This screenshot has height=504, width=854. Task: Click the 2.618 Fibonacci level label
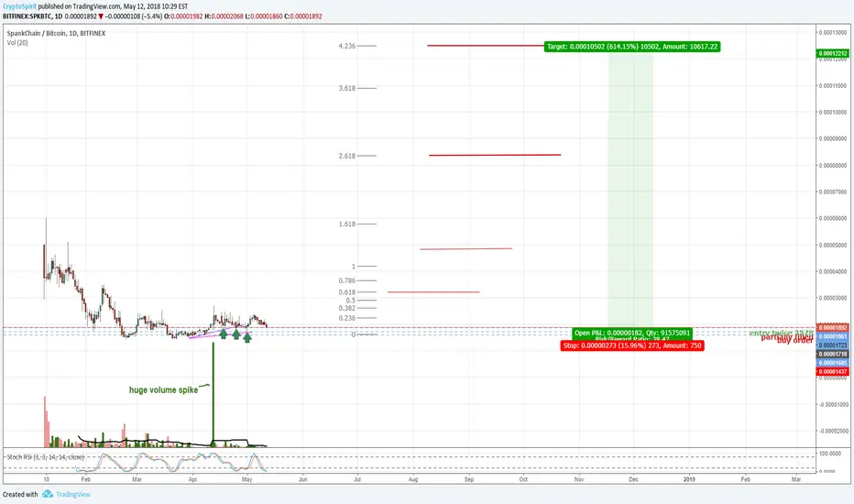(347, 156)
